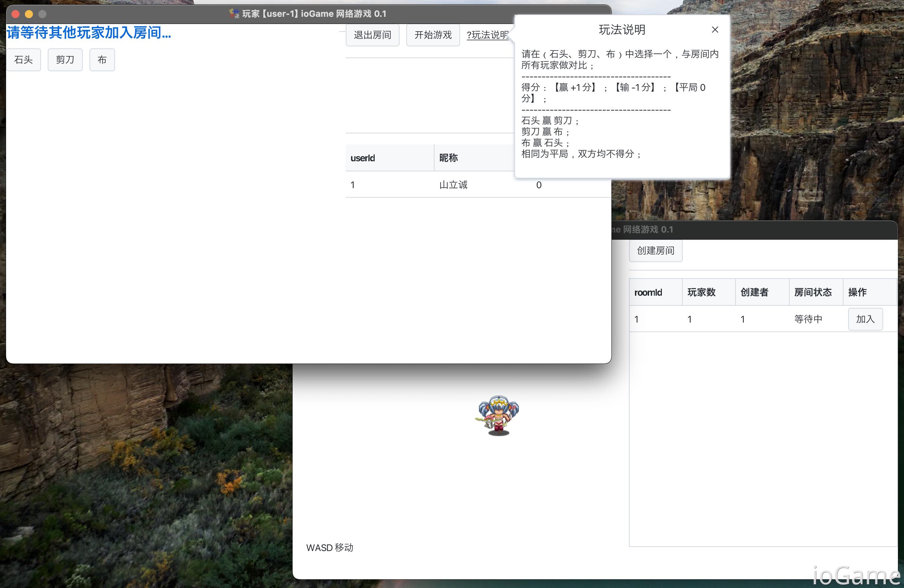904x588 pixels.
Task: Start game with 开始游戏 button
Action: tap(432, 35)
